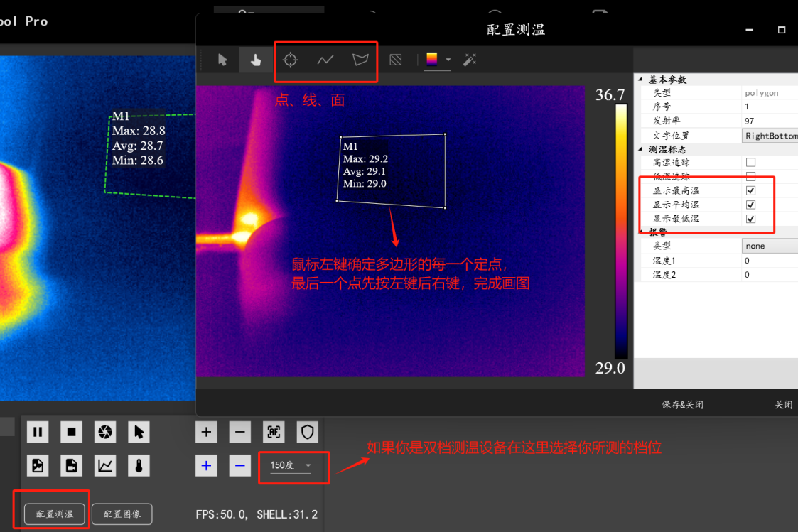Uncheck 显示最高温 checkbox
The image size is (798, 532).
[x=750, y=191]
